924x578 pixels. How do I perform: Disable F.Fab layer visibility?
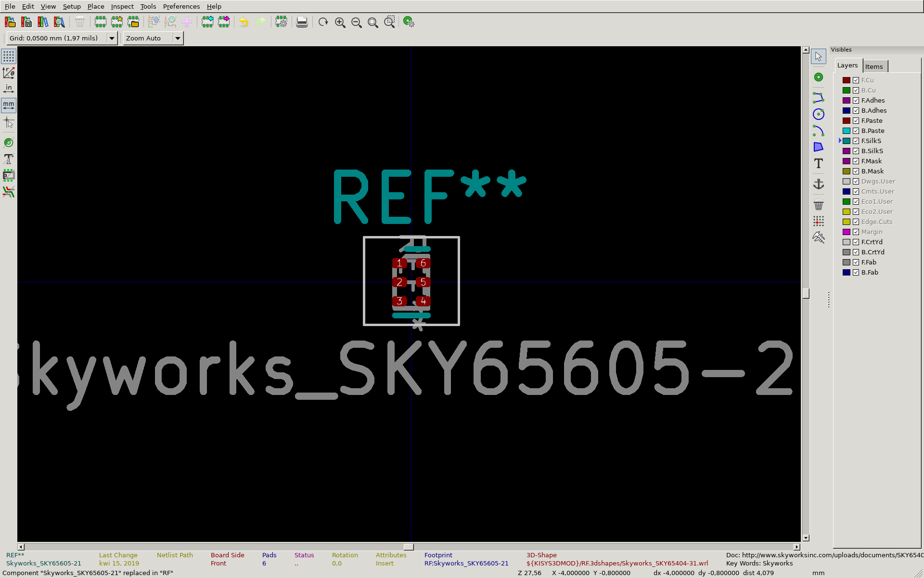(x=856, y=263)
